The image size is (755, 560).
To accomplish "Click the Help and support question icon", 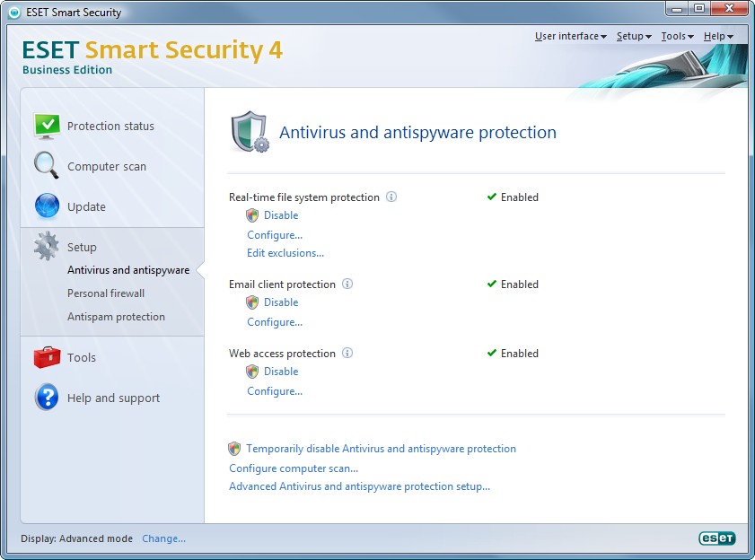I will (x=47, y=398).
